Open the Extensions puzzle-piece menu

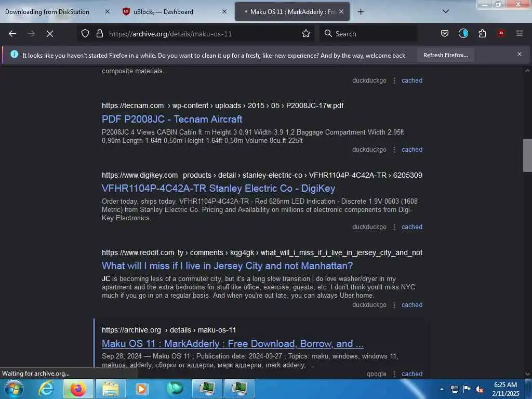pyautogui.click(x=482, y=33)
